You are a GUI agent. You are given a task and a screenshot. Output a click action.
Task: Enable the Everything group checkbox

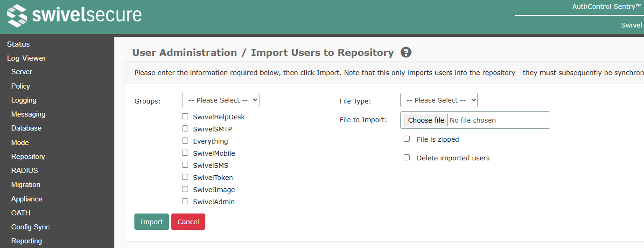tap(185, 141)
